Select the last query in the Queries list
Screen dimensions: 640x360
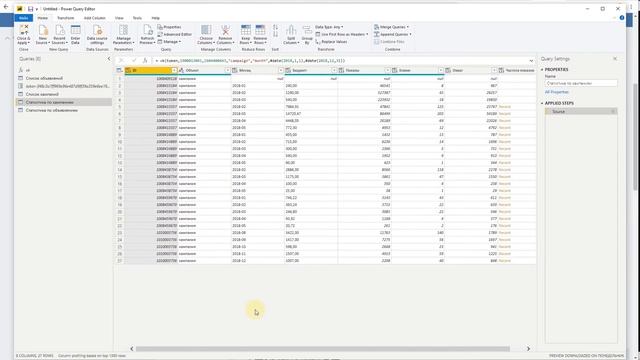64,110
